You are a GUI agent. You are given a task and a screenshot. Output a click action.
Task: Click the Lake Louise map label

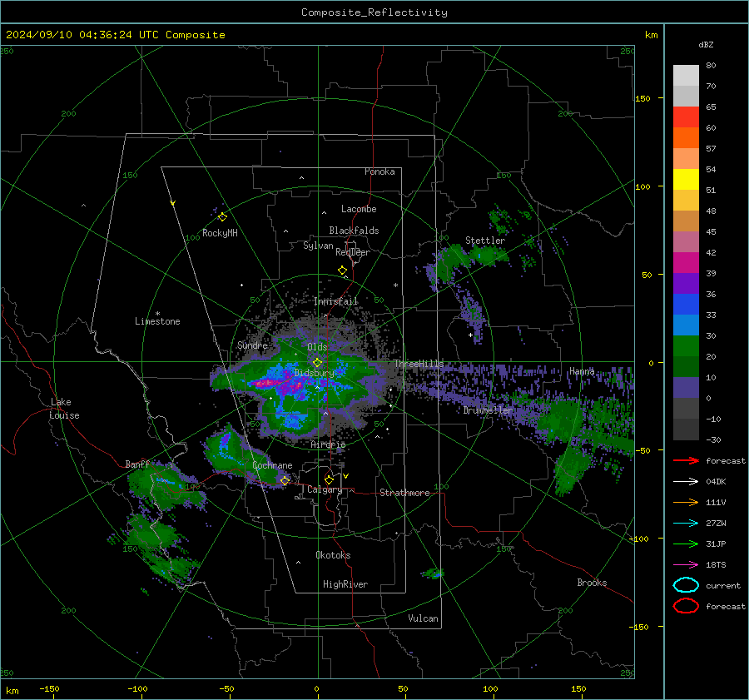click(65, 409)
